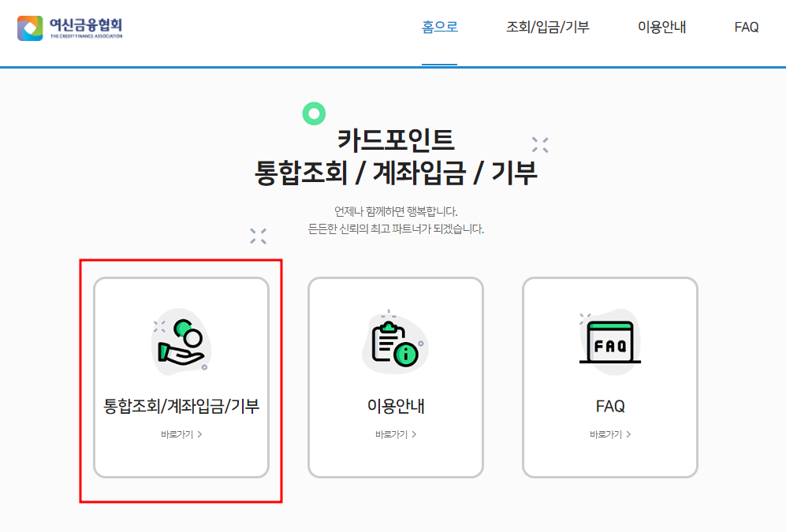This screenshot has height=532, width=786.
Task: Click the browser-window FAQ icon on the FAQ card
Action: 609,342
